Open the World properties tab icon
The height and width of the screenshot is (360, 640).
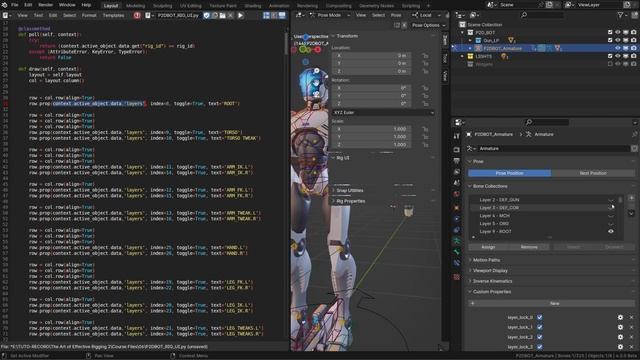456,194
